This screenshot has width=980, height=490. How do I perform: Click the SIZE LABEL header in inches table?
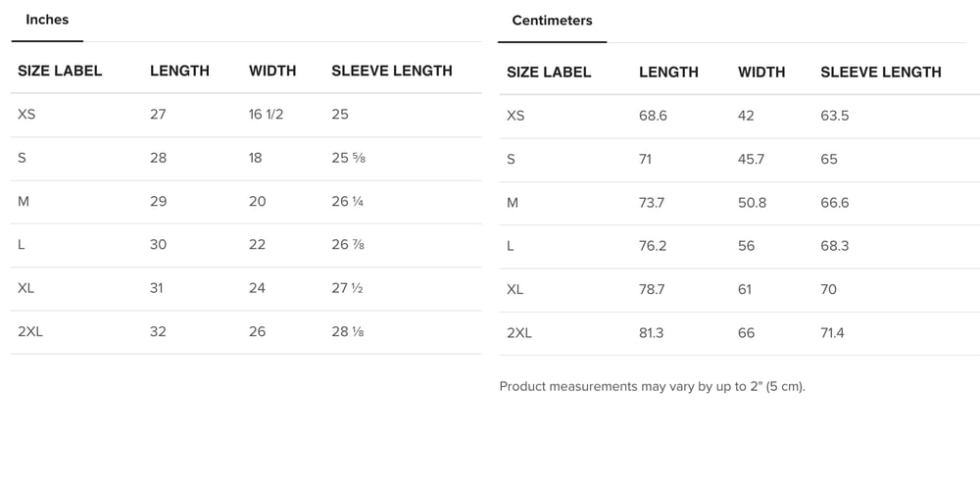[x=60, y=71]
